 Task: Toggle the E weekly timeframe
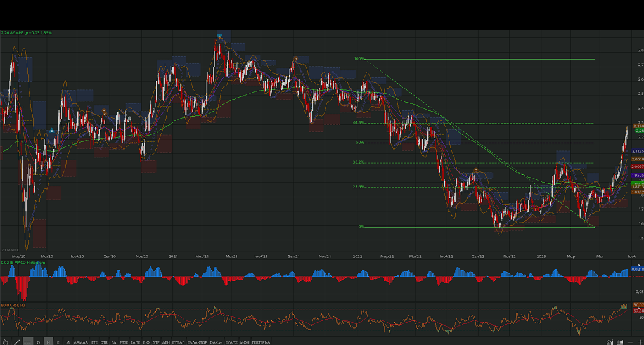(58, 342)
